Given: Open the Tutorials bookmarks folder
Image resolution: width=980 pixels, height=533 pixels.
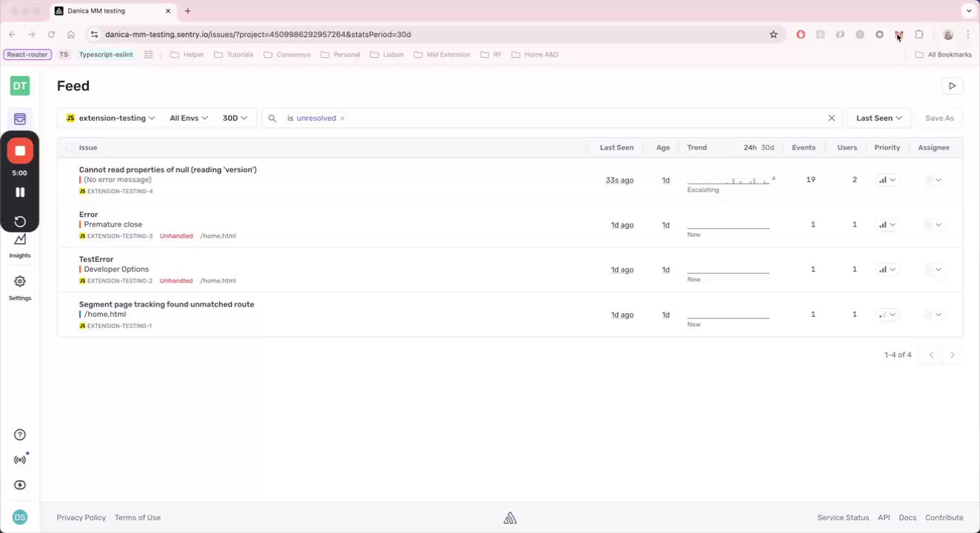Looking at the screenshot, I should click(x=233, y=54).
